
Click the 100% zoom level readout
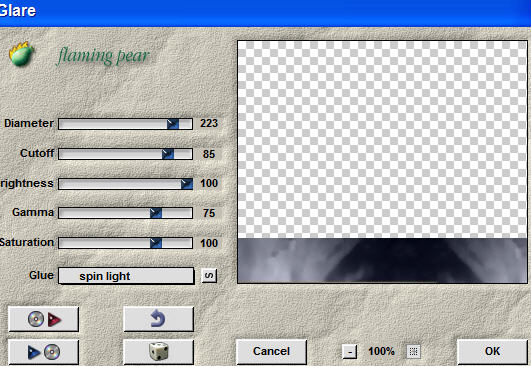pyautogui.click(x=381, y=351)
